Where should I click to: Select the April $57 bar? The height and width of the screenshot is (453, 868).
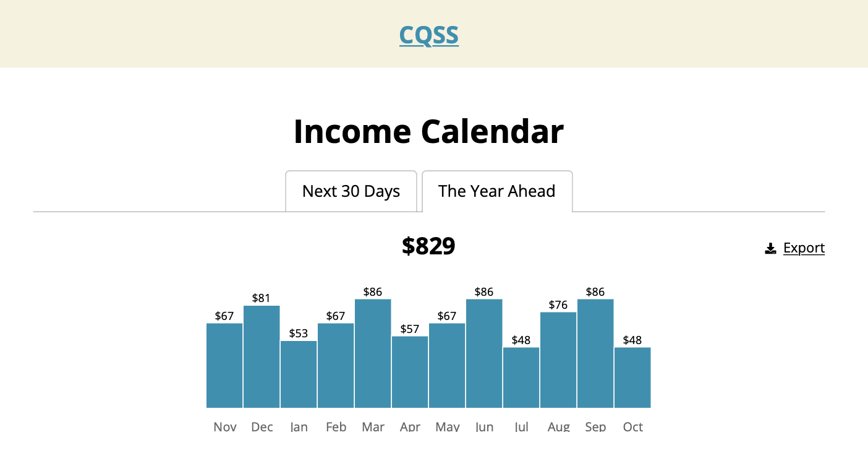click(410, 372)
